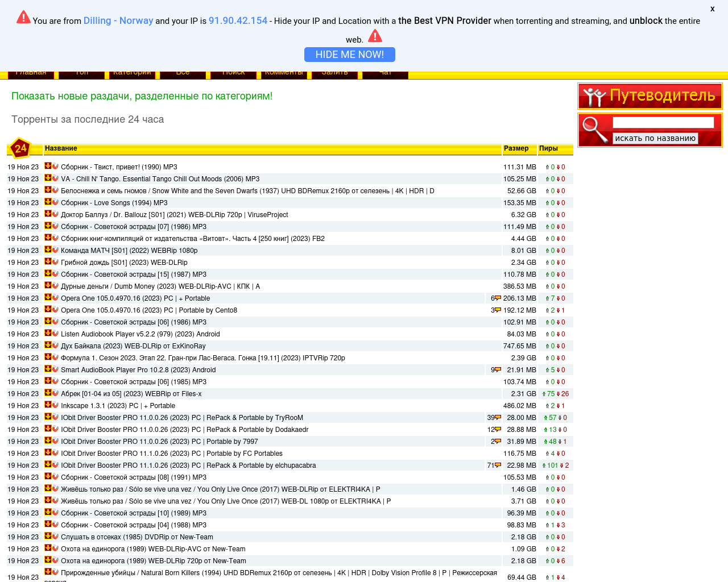Download torrent file for Сборник - Love Songs
The width and height of the screenshot is (728, 582).
tap(48, 202)
